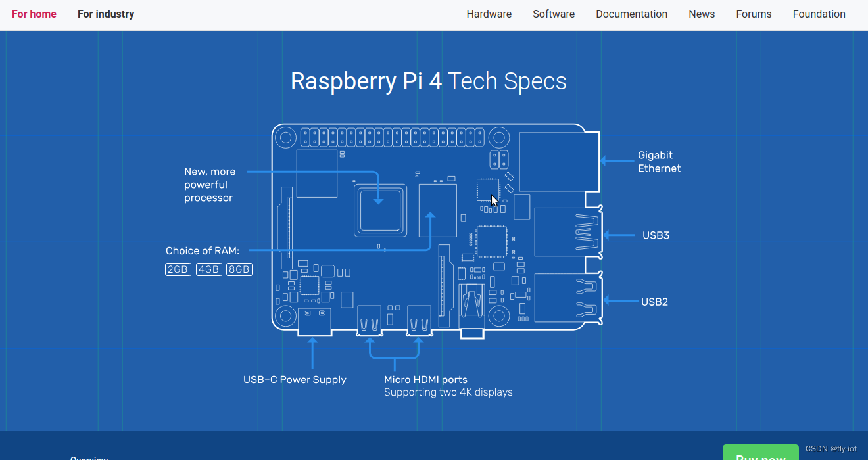Click the RAM chip on the board diagram

pyautogui.click(x=437, y=210)
